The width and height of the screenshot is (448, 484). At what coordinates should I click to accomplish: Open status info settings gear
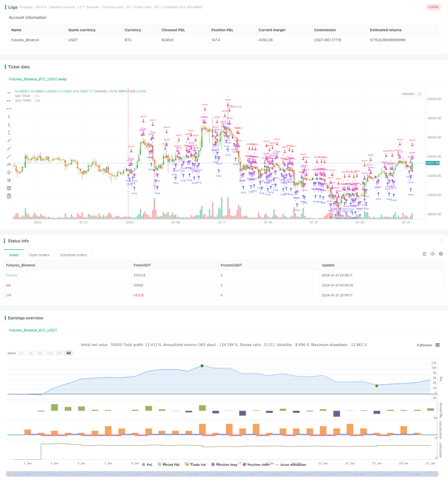coord(441,254)
